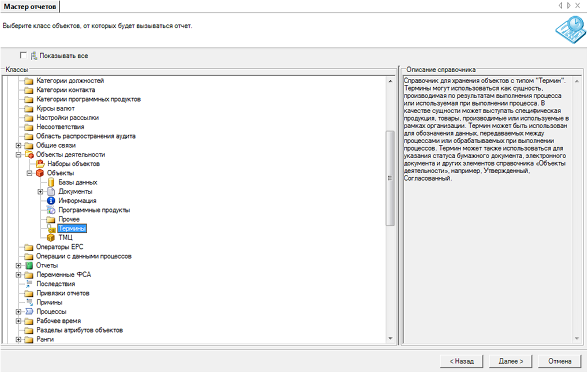Click the class tree scrollbar down arrow
The height and width of the screenshot is (373, 588).
pyautogui.click(x=390, y=338)
